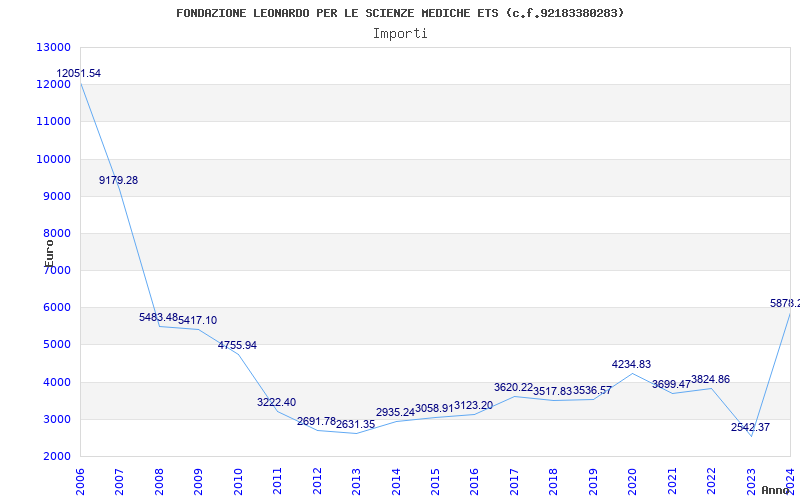Click the 2017 year label

pyautogui.click(x=514, y=482)
